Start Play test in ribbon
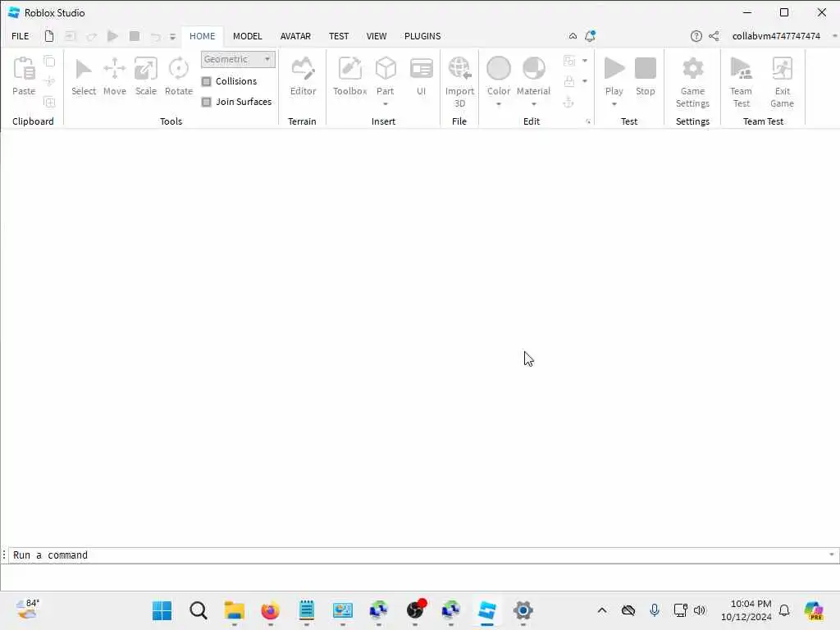This screenshot has width=840, height=630. coord(614,76)
